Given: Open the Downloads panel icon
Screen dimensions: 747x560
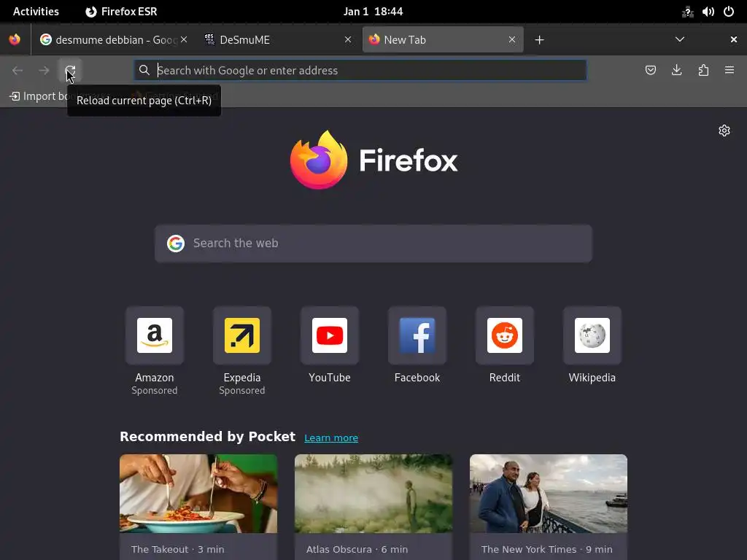Looking at the screenshot, I should [x=676, y=71].
